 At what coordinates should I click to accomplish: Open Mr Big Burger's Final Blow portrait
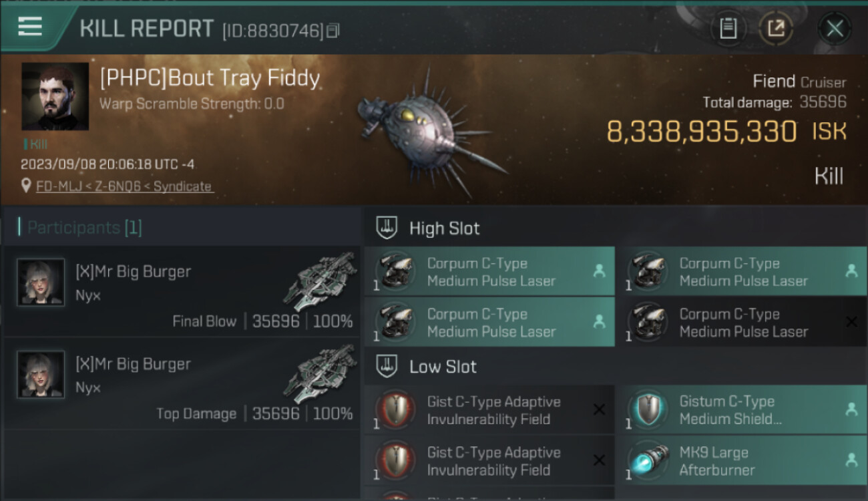coord(41,282)
